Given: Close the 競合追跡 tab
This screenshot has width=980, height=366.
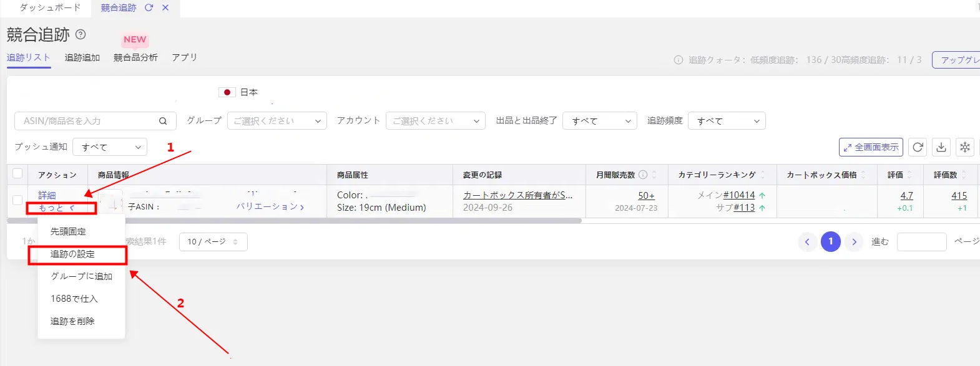Looking at the screenshot, I should 165,8.
